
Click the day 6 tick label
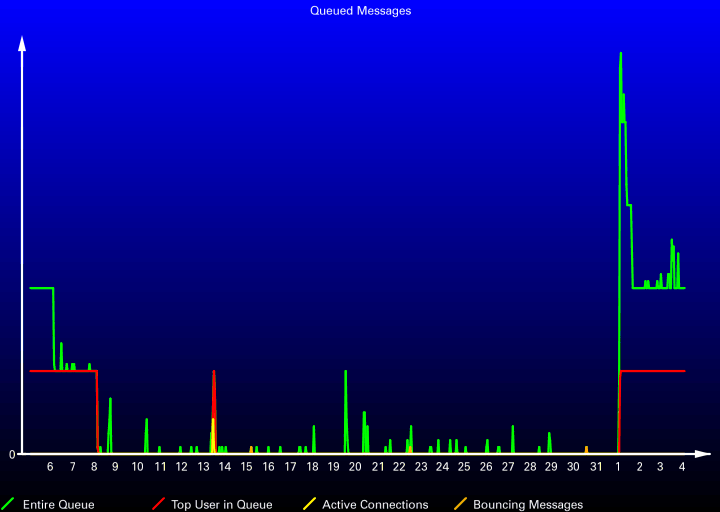(x=50, y=467)
